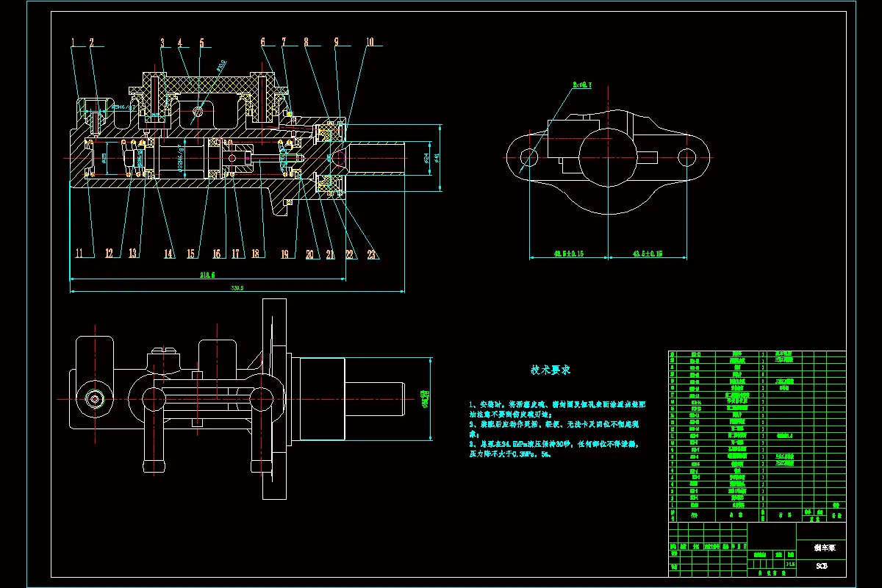Pick part callout number 14

(169, 254)
